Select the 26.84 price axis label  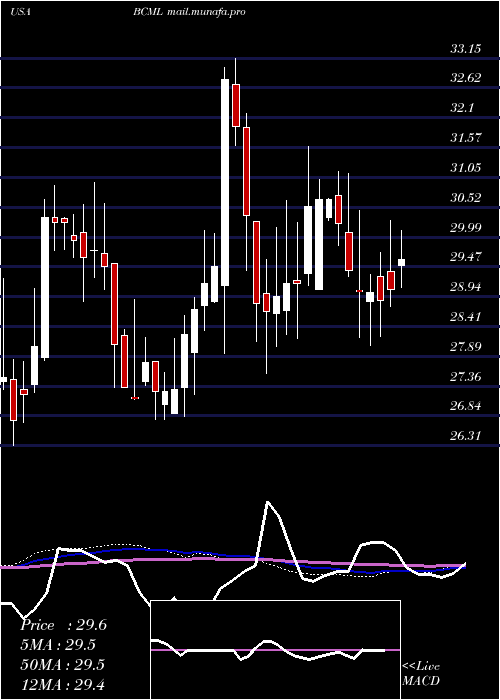click(x=466, y=406)
